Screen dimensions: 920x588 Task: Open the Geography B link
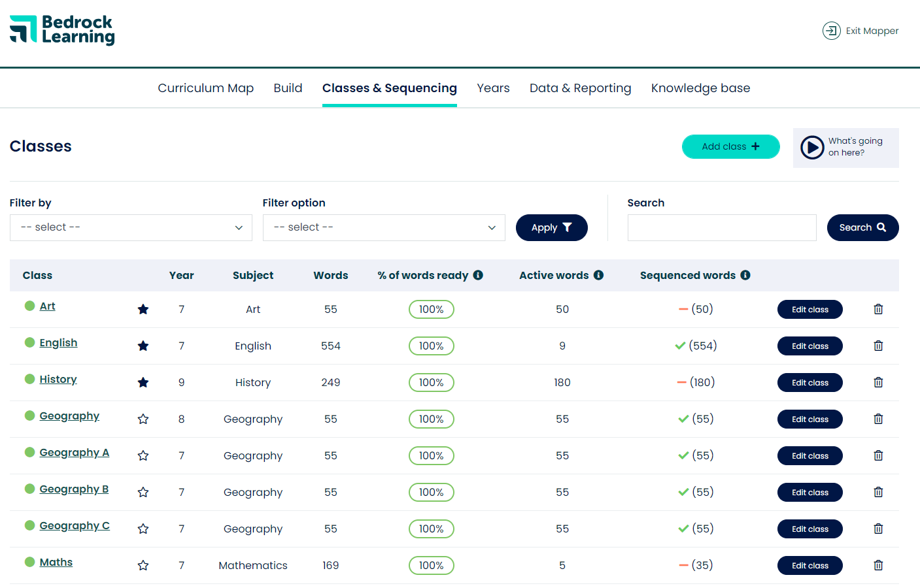74,489
